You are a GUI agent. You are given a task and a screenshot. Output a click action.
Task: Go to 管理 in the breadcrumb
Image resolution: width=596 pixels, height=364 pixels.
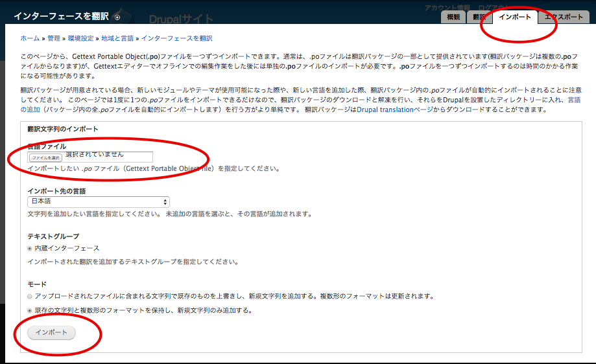pyautogui.click(x=53, y=39)
